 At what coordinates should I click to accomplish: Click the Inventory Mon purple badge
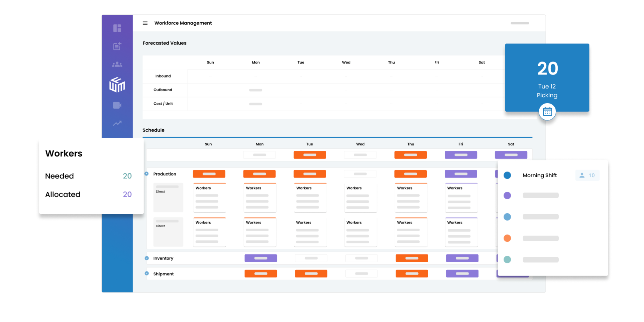pos(261,258)
